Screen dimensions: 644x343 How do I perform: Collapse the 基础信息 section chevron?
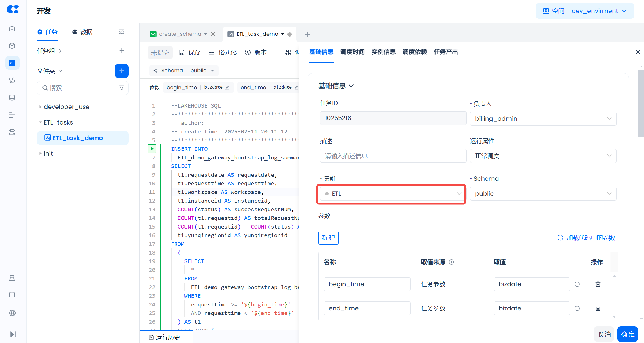351,86
